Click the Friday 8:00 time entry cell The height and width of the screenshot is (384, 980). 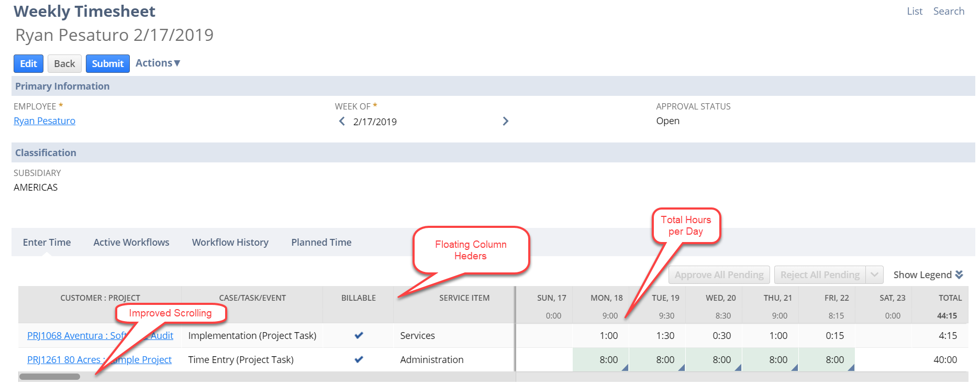[x=827, y=360]
